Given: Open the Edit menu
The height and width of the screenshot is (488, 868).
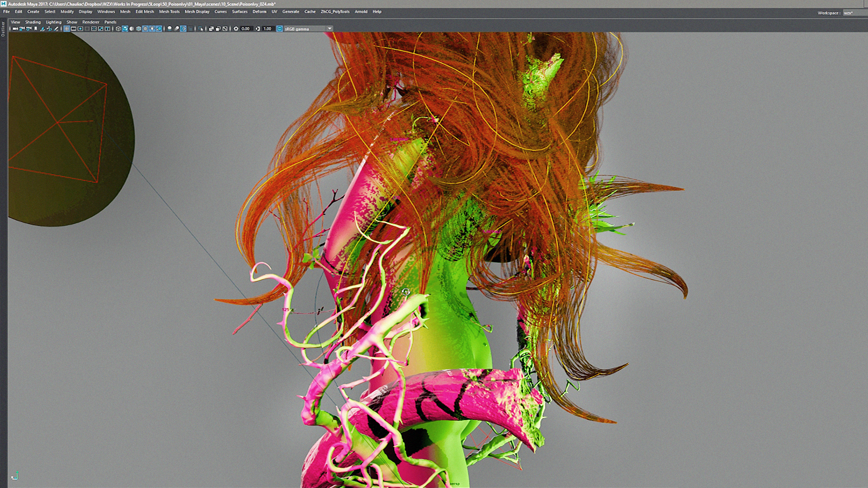Looking at the screenshot, I should 19,12.
